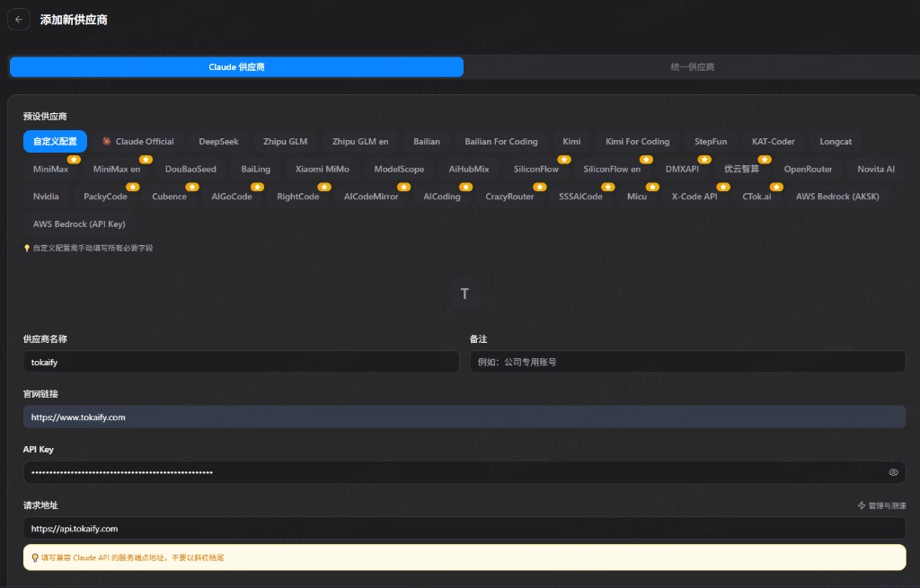Pick the DouBaoSeed preset

(x=190, y=169)
